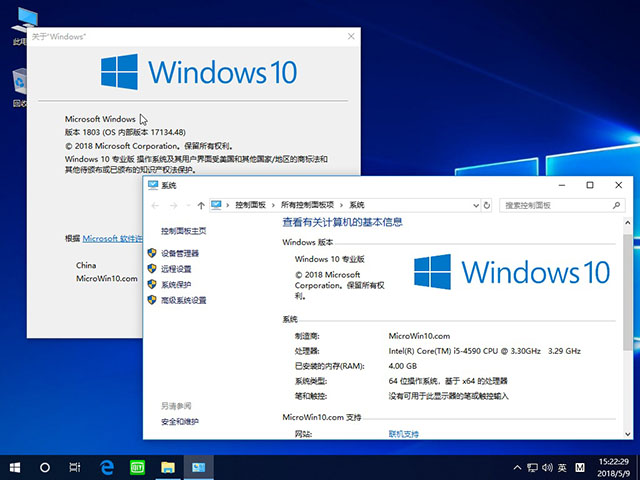
Task: Open 控制面板主页 link
Action: (184, 231)
